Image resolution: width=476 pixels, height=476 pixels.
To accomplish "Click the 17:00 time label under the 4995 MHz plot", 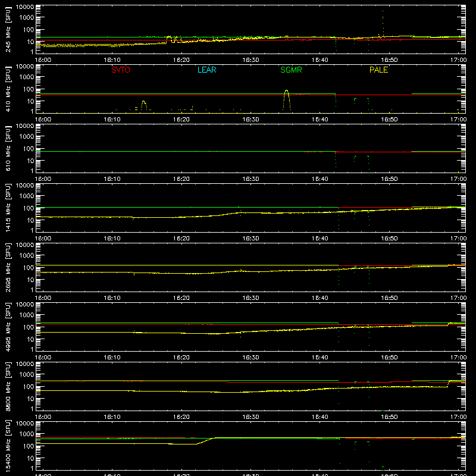I will 458,358.
